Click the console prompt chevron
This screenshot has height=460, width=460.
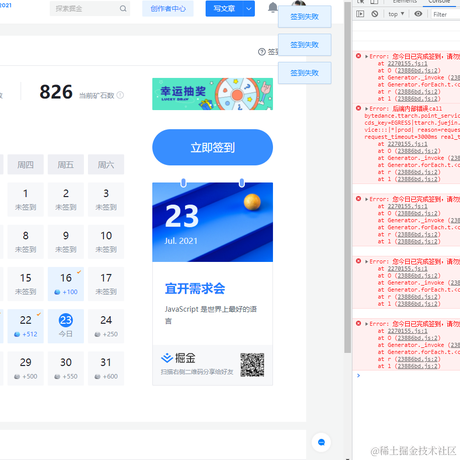pyautogui.click(x=358, y=376)
